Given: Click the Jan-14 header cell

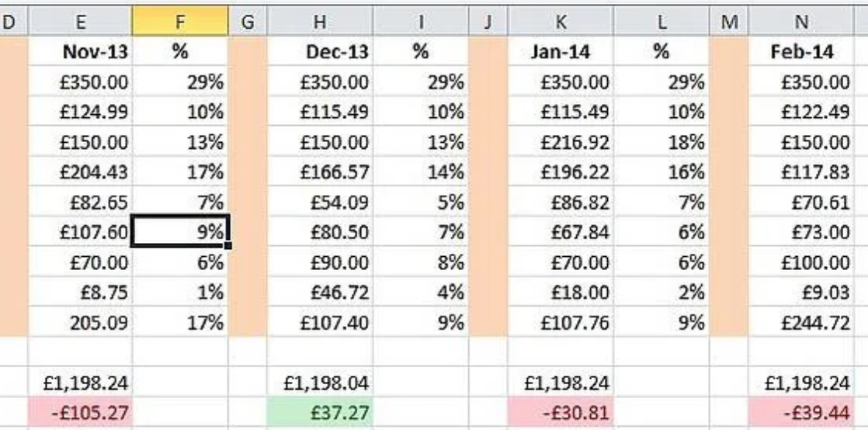Looking at the screenshot, I should pyautogui.click(x=561, y=51).
